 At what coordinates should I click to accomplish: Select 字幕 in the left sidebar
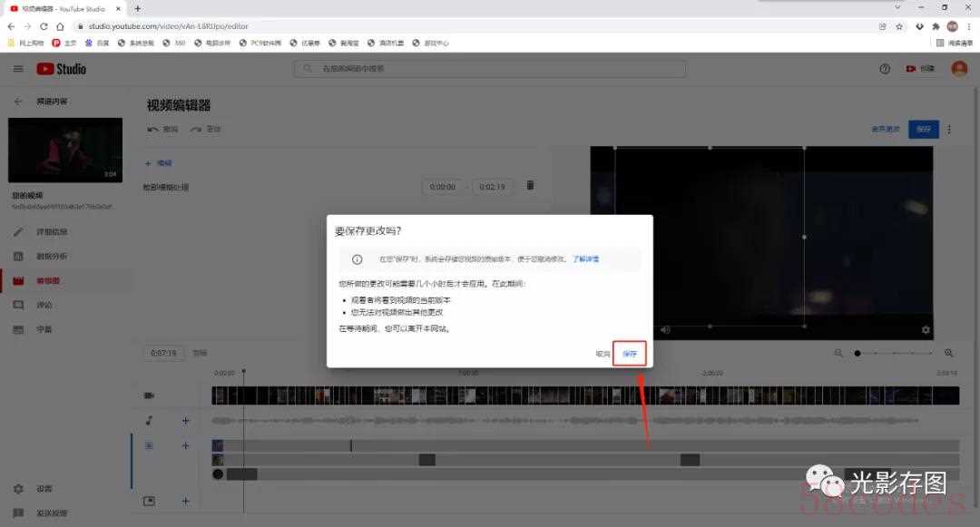[x=44, y=329]
